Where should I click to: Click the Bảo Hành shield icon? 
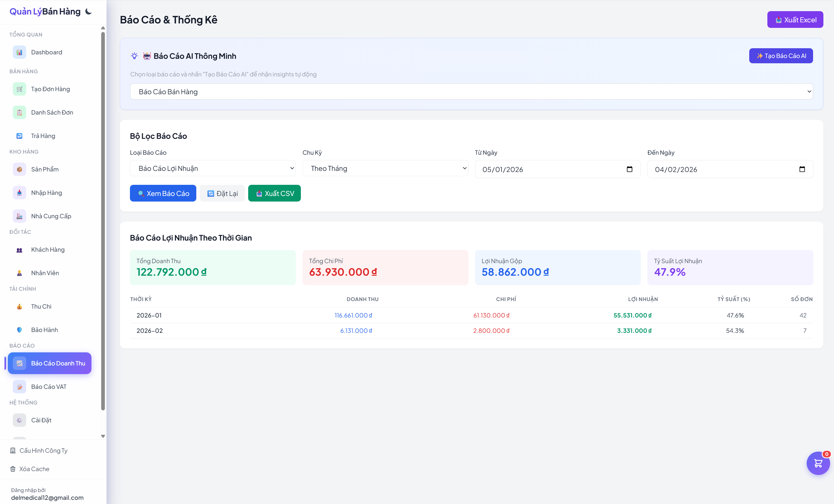coord(19,330)
